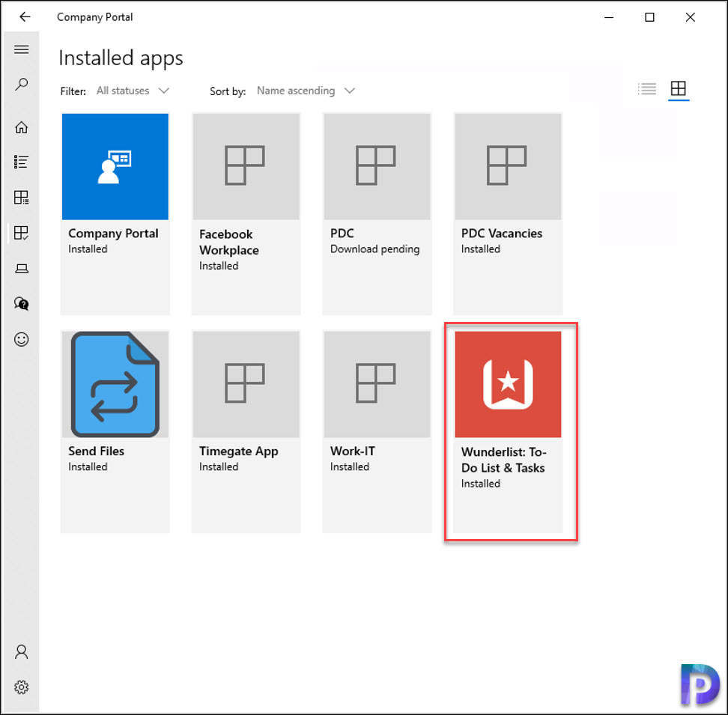Maximize the Company Portal window

tap(649, 17)
